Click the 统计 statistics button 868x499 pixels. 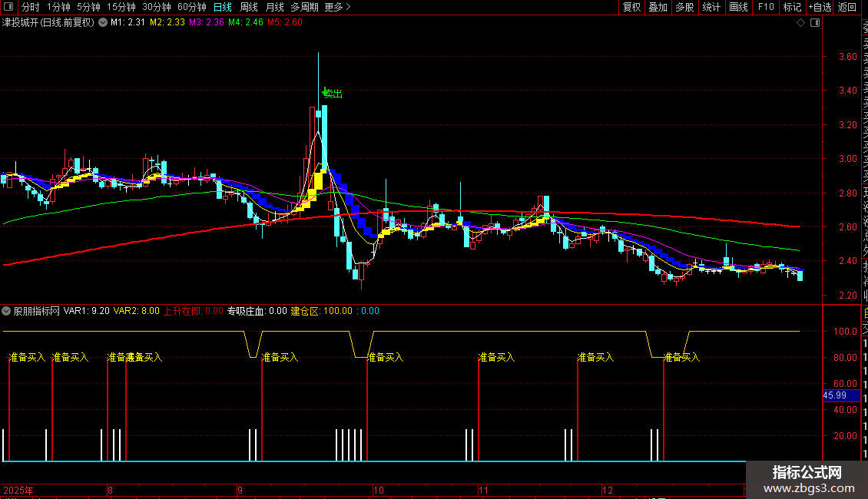711,7
